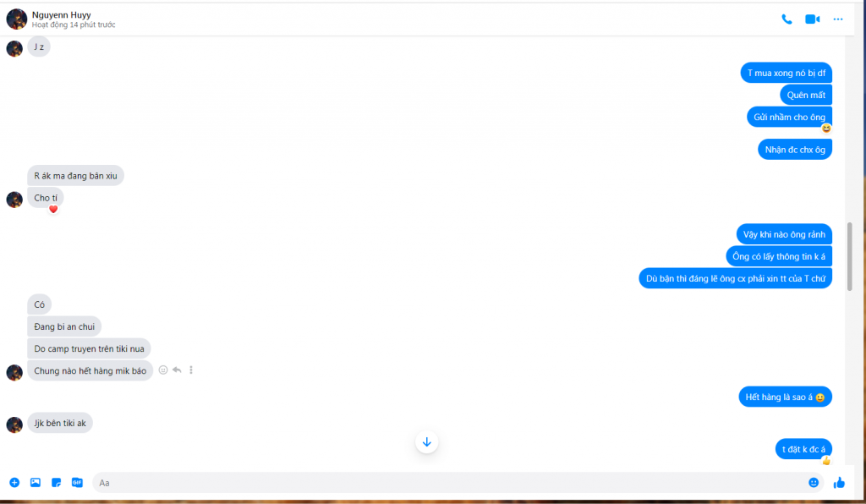Send a thumbs-up like
This screenshot has height=504, width=866.
[x=839, y=483]
